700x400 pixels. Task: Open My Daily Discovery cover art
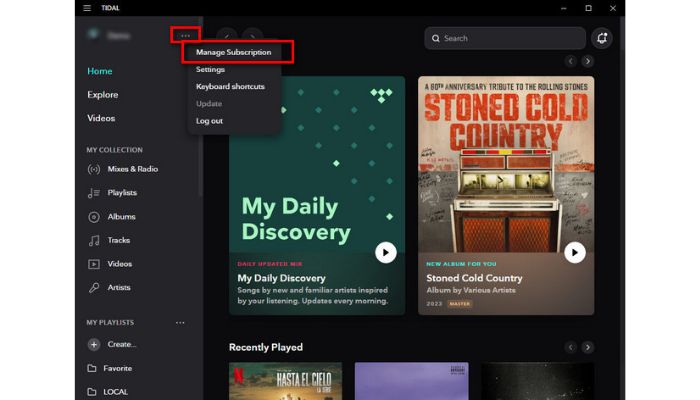click(x=317, y=164)
